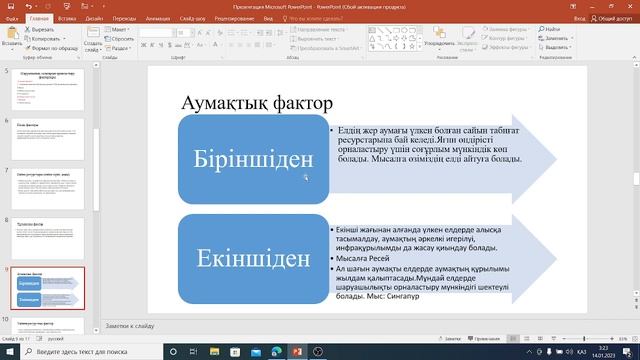Image resolution: width=640 pixels, height=360 pixels.
Task: Switch to the Переходы tab
Action: tap(124, 18)
